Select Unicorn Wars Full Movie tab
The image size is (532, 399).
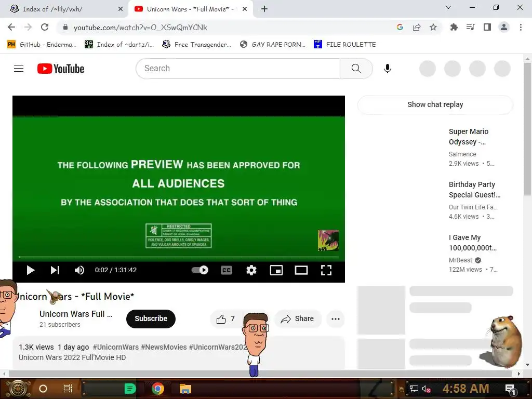191,9
